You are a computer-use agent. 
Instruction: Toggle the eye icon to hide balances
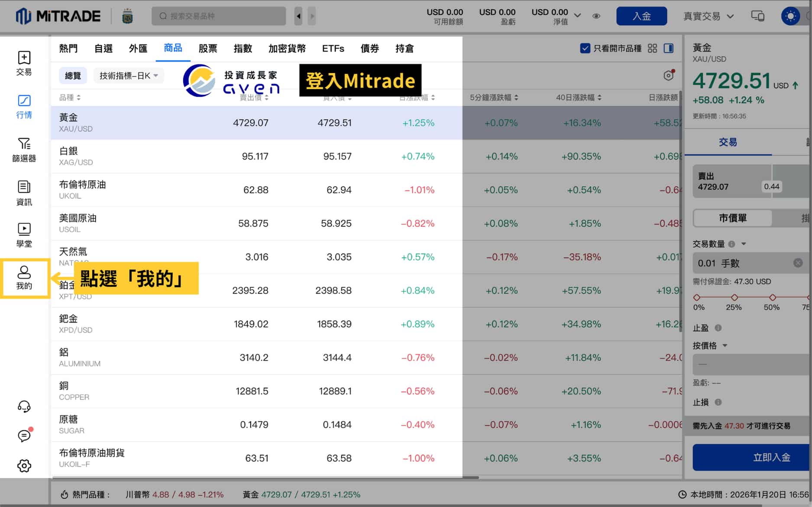pos(596,16)
